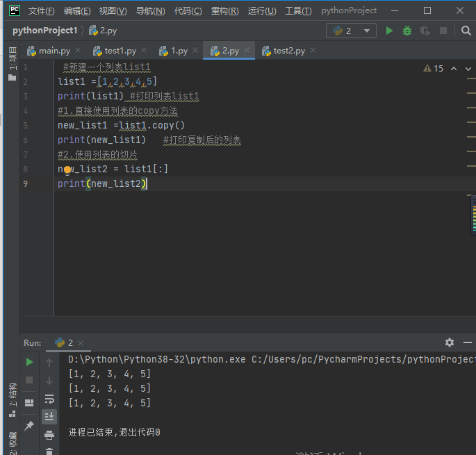Viewport: 476px width, 455px height.
Task: Run the script with green play button
Action: pyautogui.click(x=389, y=31)
